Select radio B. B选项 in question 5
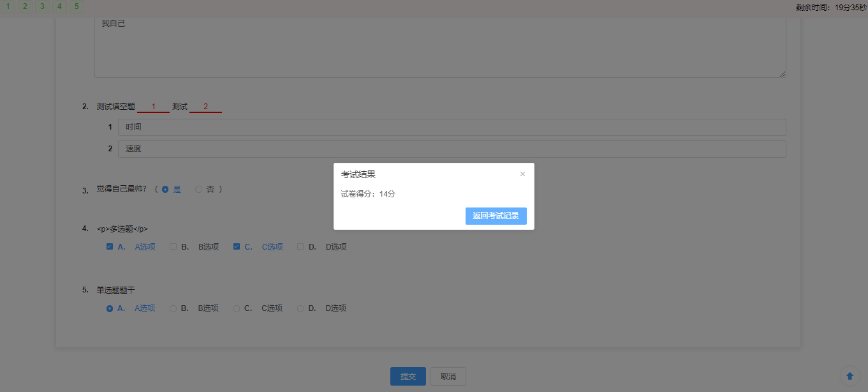868x392 pixels. click(x=173, y=308)
